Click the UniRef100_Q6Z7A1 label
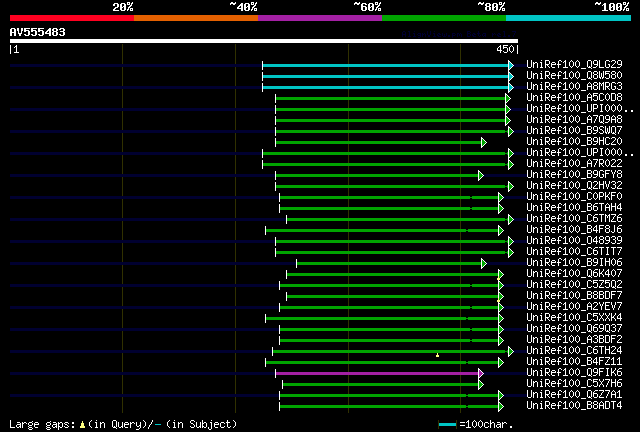Image resolution: width=640 pixels, height=432 pixels. (574, 395)
